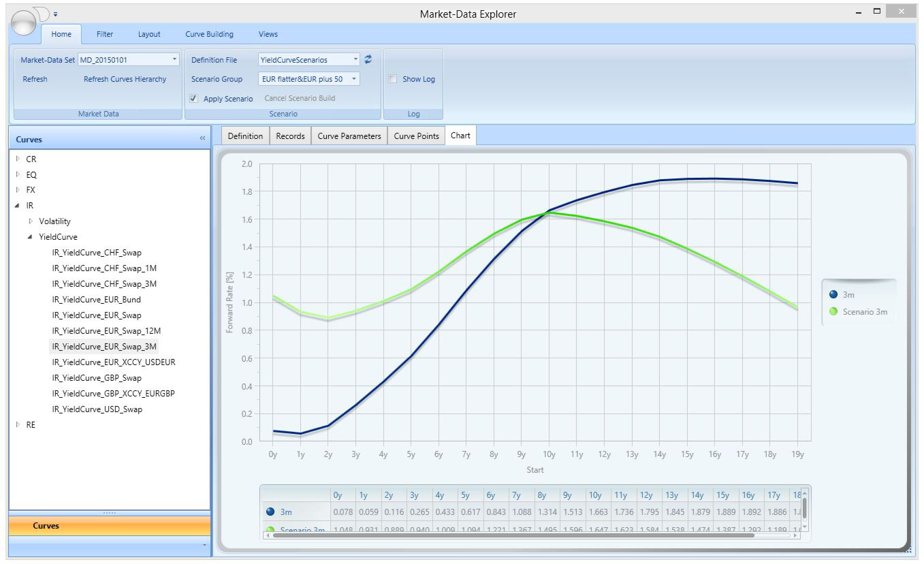
Task: Click the blue 3m legend marker
Action: [833, 294]
